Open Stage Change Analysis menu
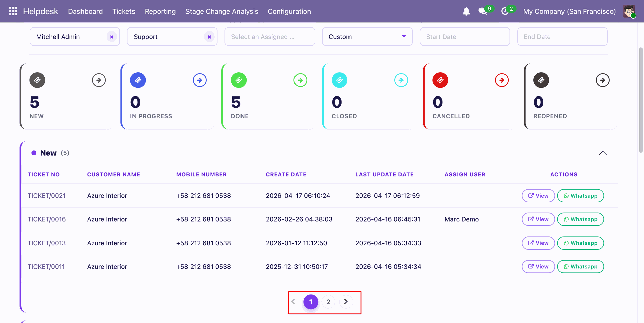 pos(222,11)
